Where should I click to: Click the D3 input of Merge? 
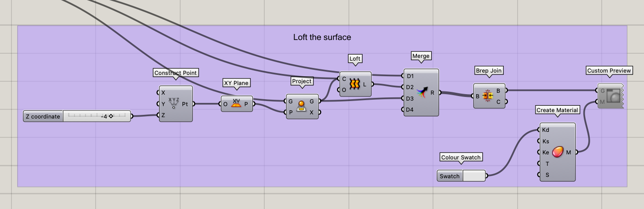tap(410, 98)
